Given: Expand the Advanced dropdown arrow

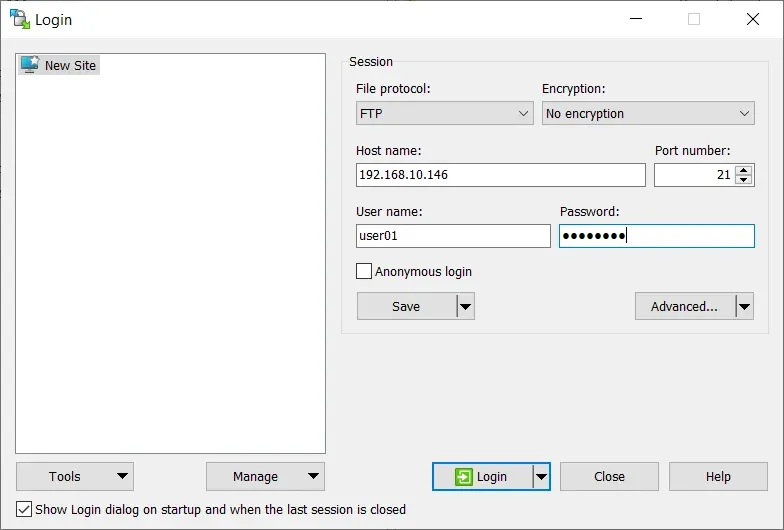Looking at the screenshot, I should tap(744, 306).
